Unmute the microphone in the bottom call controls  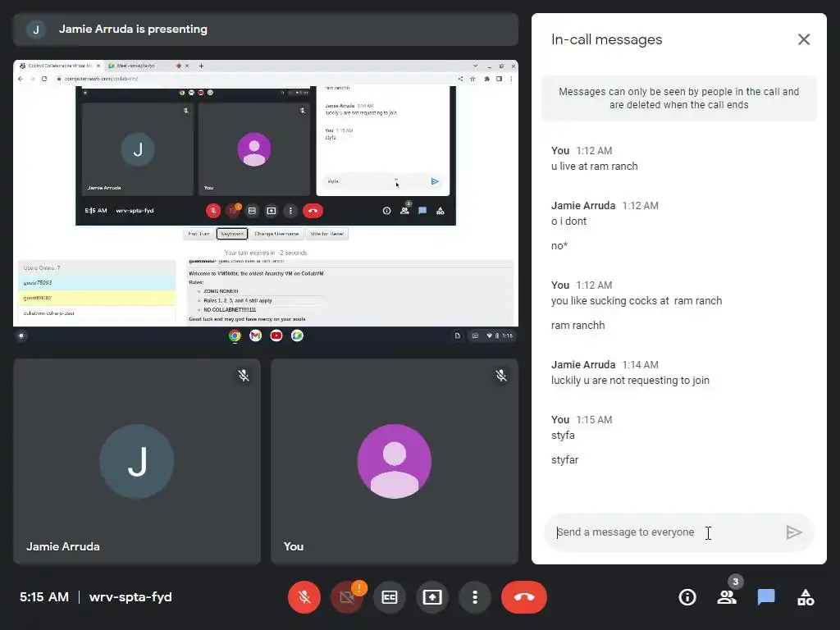coord(304,597)
